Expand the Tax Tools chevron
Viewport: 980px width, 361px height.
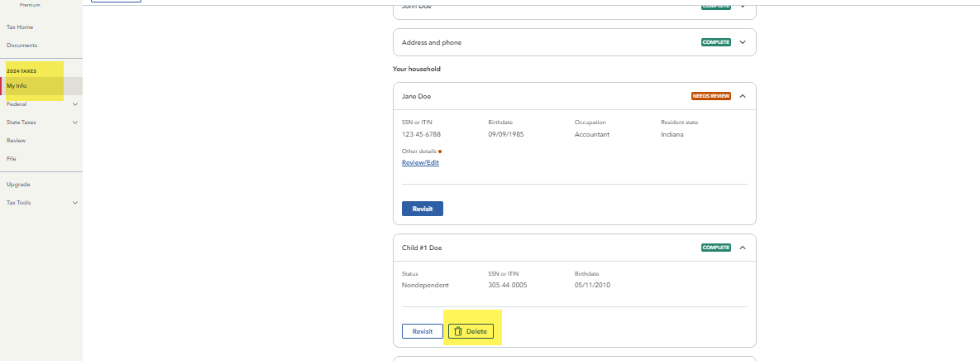click(75, 202)
